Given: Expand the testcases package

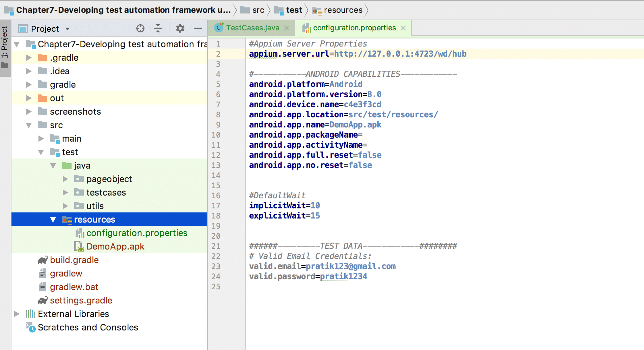Looking at the screenshot, I should point(65,193).
